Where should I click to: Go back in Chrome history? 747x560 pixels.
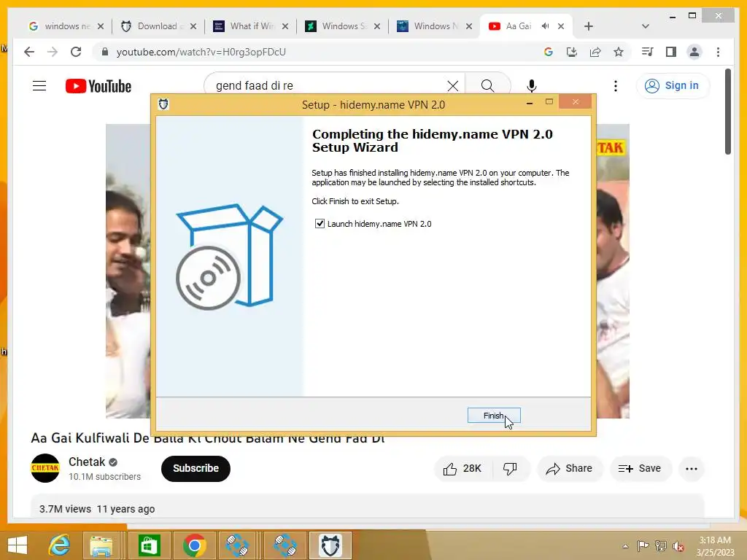coord(29,52)
